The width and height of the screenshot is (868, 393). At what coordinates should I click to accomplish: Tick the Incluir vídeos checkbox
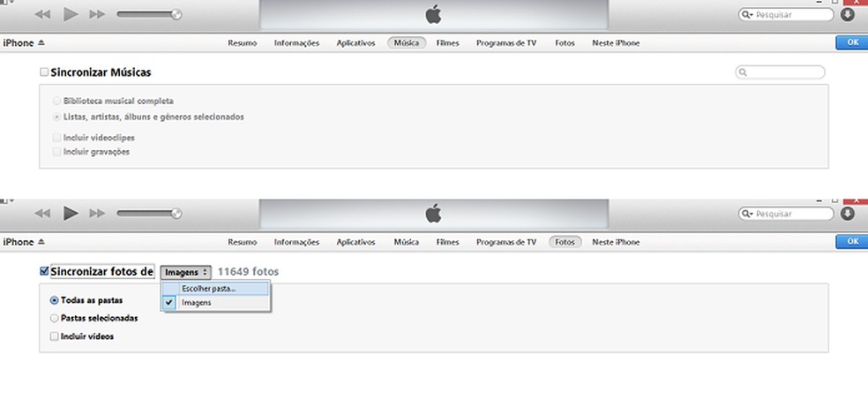(x=55, y=336)
